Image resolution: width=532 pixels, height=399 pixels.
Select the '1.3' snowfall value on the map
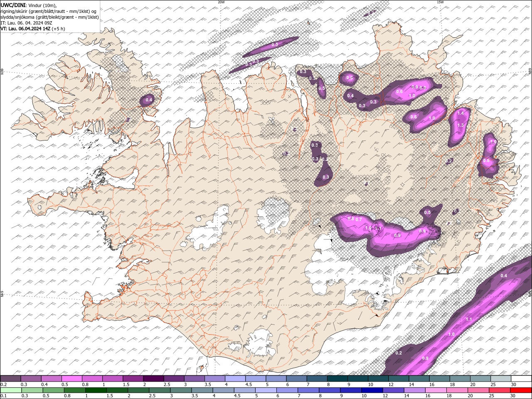coord(461,125)
